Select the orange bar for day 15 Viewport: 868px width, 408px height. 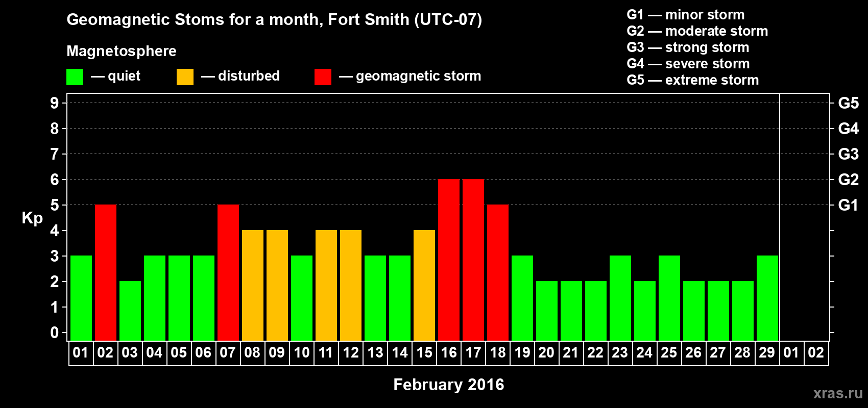424,286
